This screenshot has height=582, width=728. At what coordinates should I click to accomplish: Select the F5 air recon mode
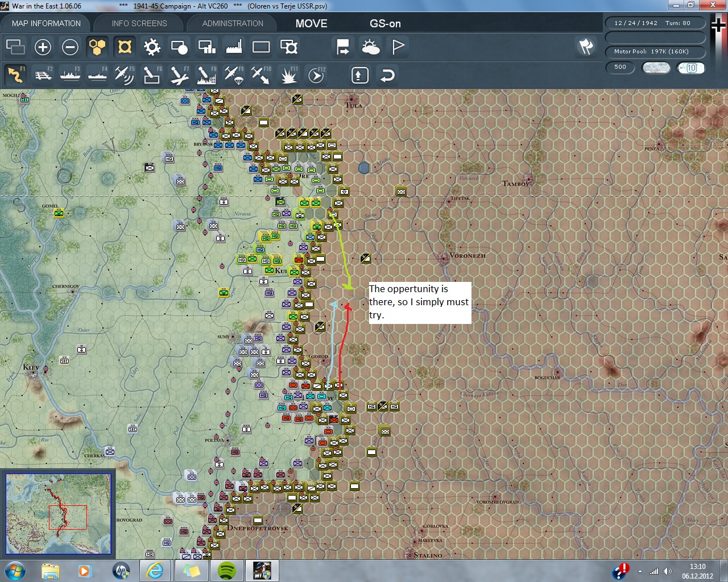click(x=125, y=75)
